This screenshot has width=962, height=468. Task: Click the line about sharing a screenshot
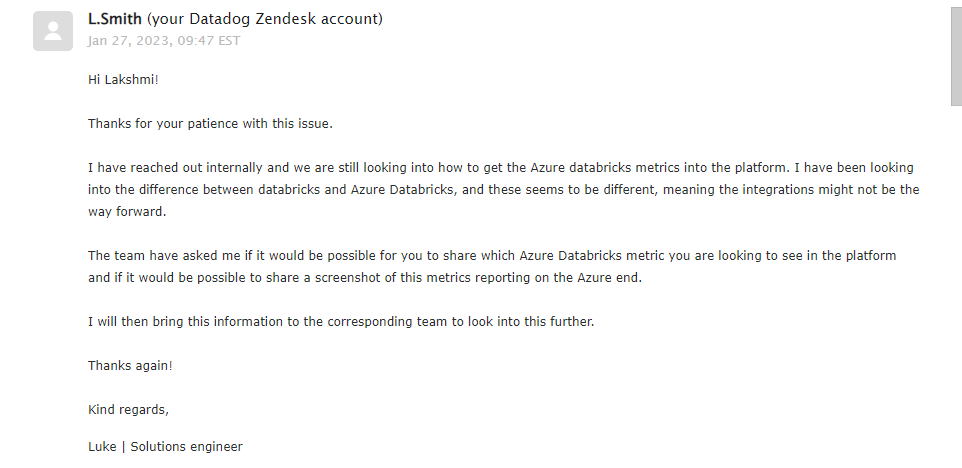(364, 277)
